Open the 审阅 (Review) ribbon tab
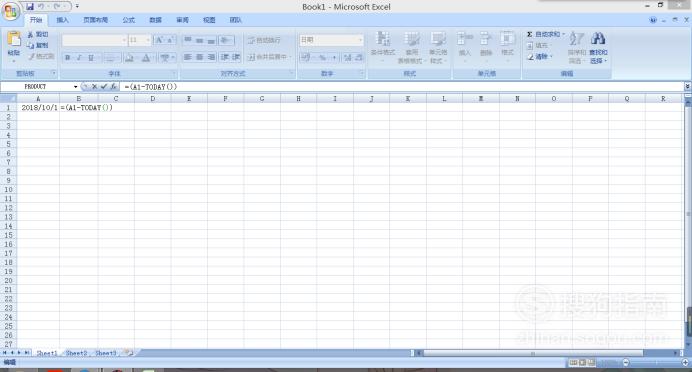The width and height of the screenshot is (692, 372). click(x=182, y=20)
